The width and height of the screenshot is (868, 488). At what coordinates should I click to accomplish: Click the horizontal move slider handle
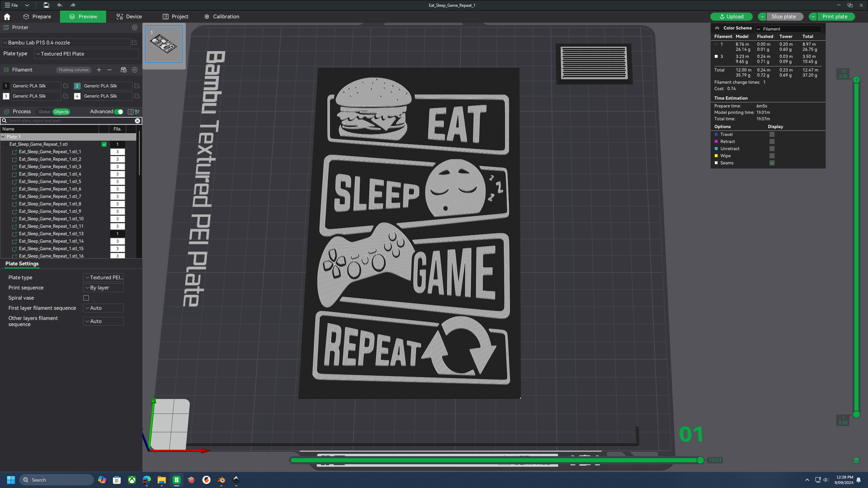[x=701, y=460]
